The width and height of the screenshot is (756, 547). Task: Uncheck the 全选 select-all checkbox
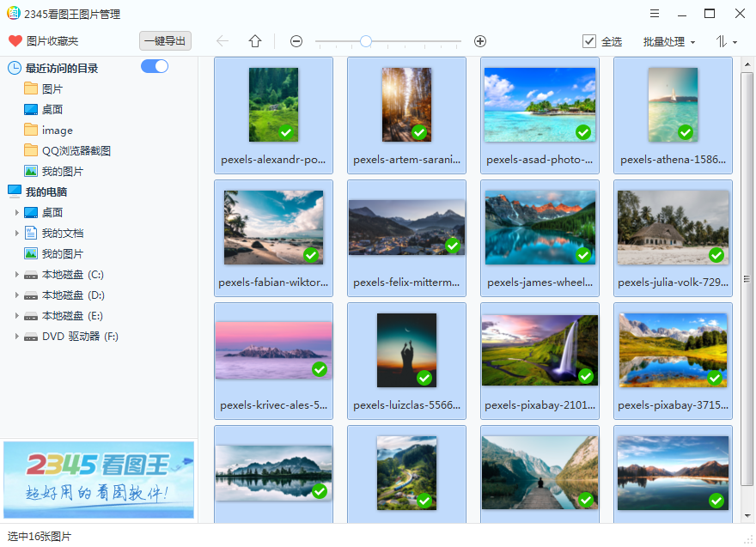589,40
